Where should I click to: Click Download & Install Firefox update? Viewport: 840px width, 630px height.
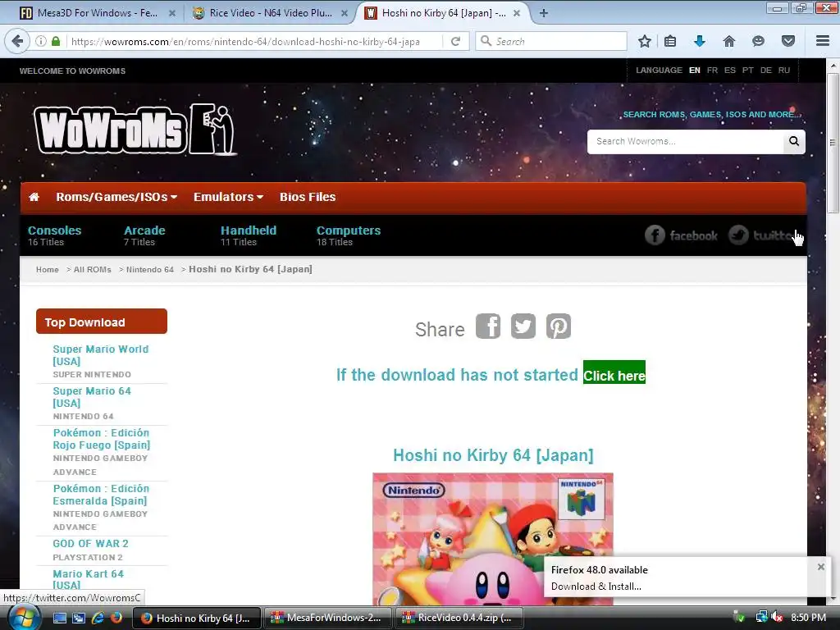(x=596, y=586)
